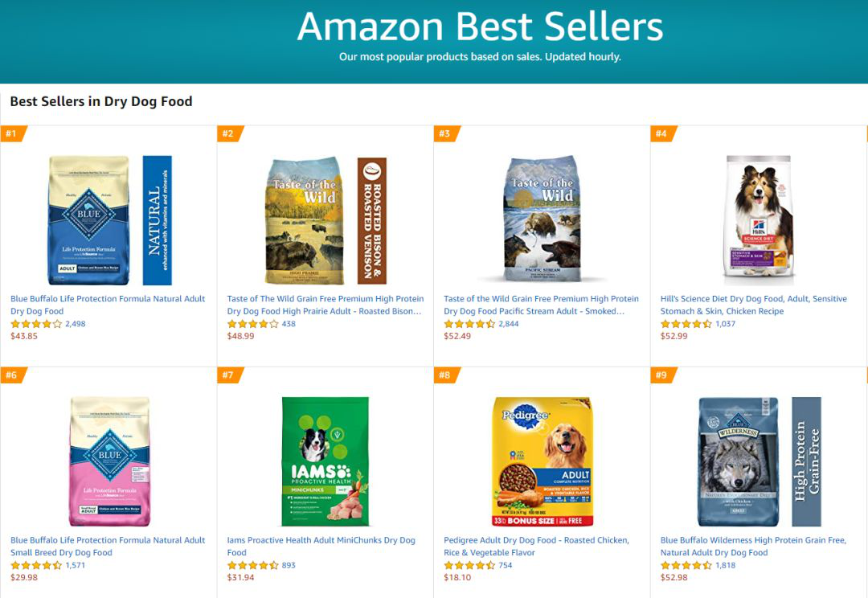Viewport: 868px width, 598px height.
Task: Click the Iams Proactive Health MiniChunks title link
Action: [321, 546]
